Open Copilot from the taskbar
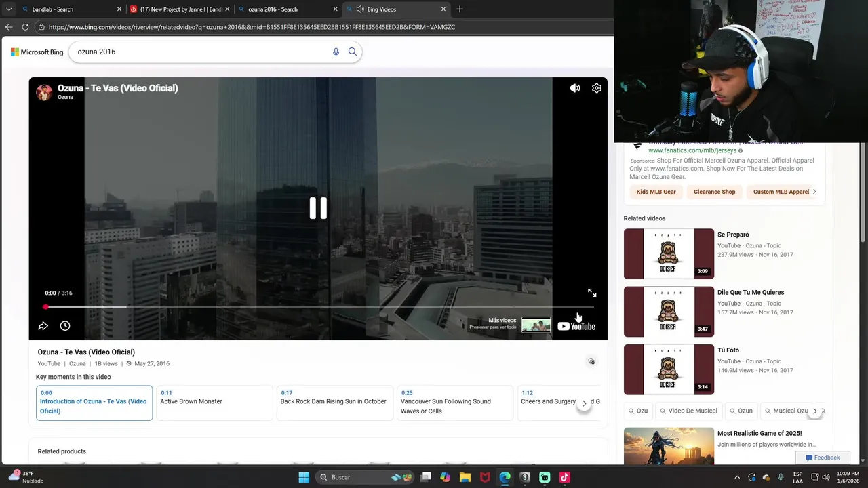Image resolution: width=868 pixels, height=488 pixels. pyautogui.click(x=446, y=477)
